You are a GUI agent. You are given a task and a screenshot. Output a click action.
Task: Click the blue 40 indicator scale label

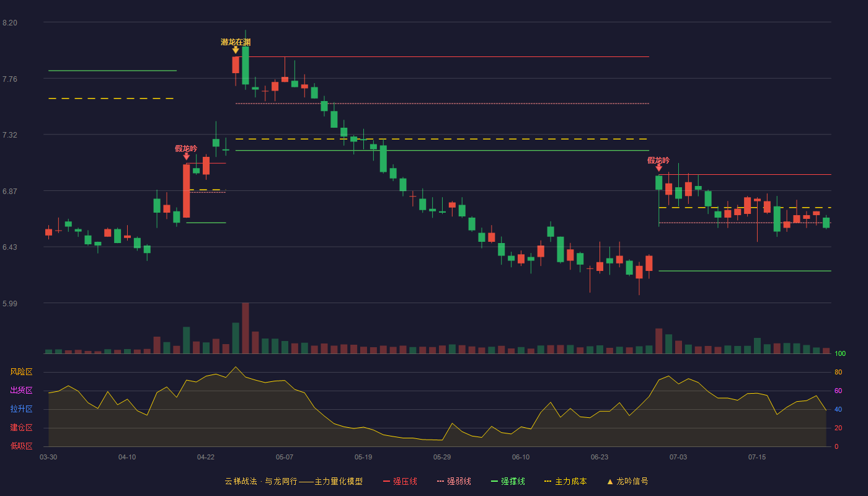[838, 409]
